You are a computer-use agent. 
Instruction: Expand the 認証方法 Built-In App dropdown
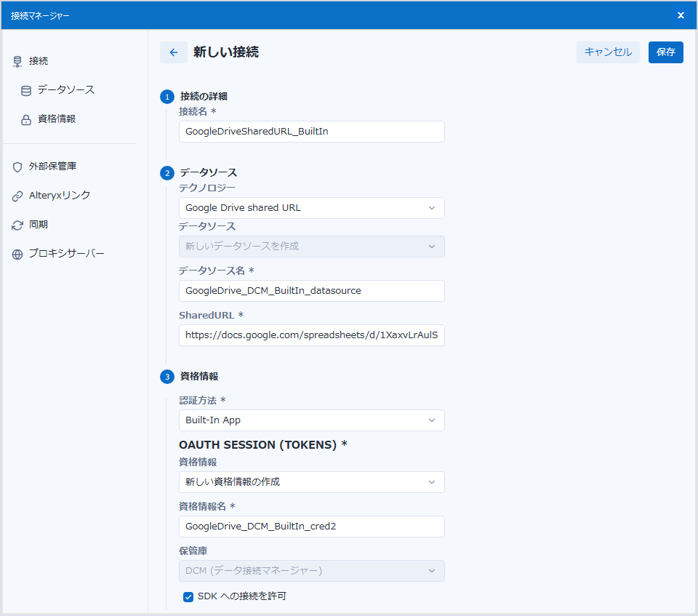311,420
